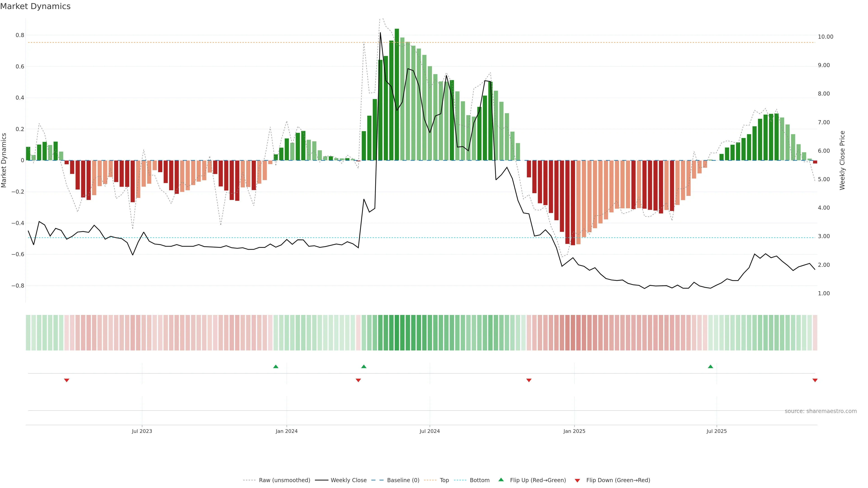Click the Weekly Close Price axis title
The width and height of the screenshot is (868, 488).
coord(842,160)
